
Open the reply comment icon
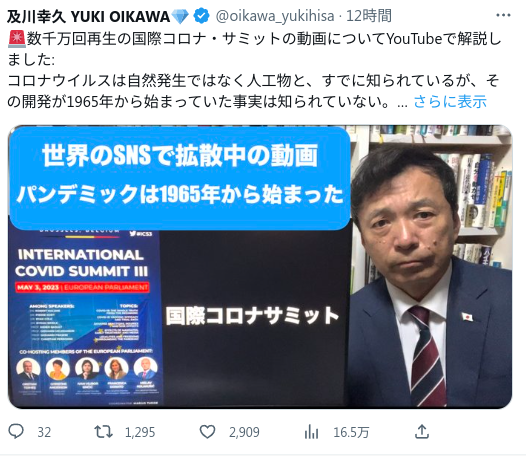pyautogui.click(x=16, y=432)
